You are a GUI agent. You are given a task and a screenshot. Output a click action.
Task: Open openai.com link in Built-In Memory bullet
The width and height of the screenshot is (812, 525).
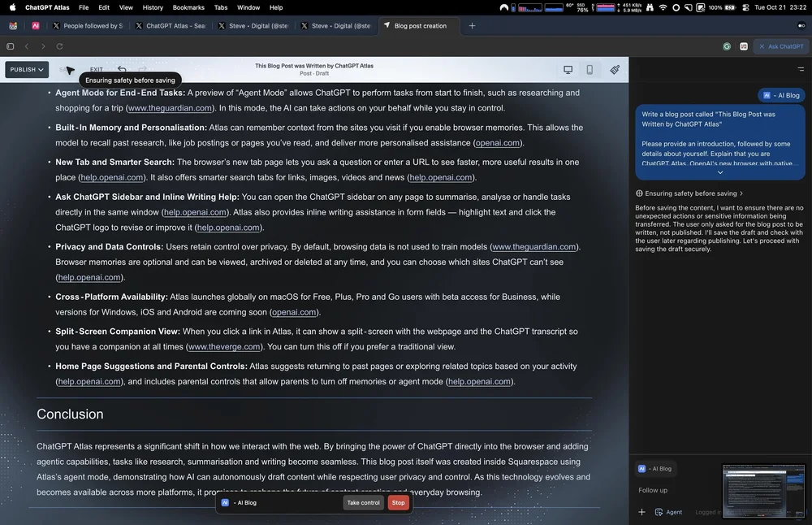498,142
